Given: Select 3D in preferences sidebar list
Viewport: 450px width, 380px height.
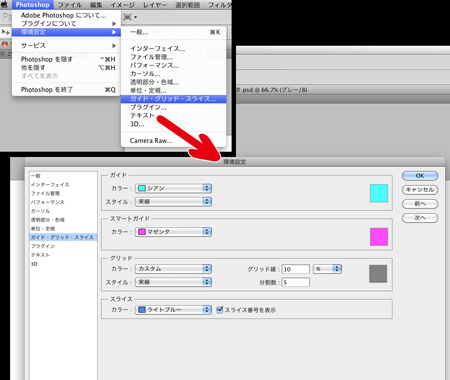Looking at the screenshot, I should pos(63,264).
